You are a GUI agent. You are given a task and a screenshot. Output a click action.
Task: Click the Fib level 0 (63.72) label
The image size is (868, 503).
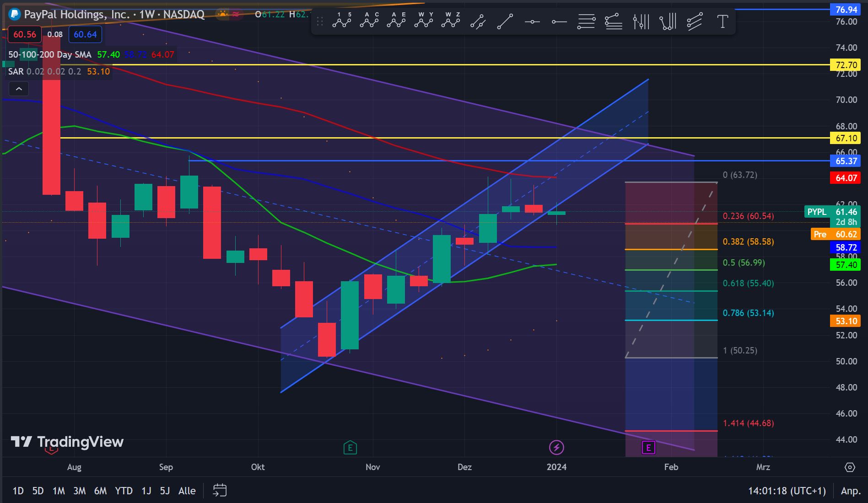click(x=740, y=175)
